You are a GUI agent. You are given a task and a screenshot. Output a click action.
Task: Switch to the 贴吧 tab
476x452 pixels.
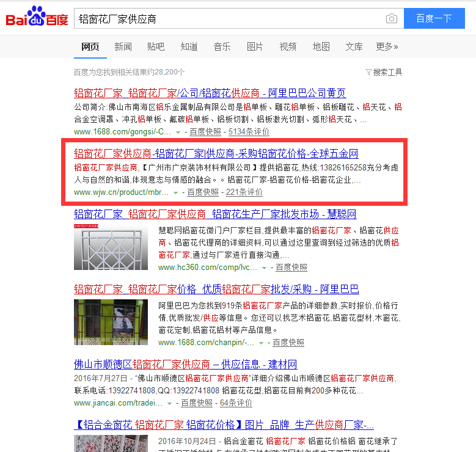coord(156,47)
